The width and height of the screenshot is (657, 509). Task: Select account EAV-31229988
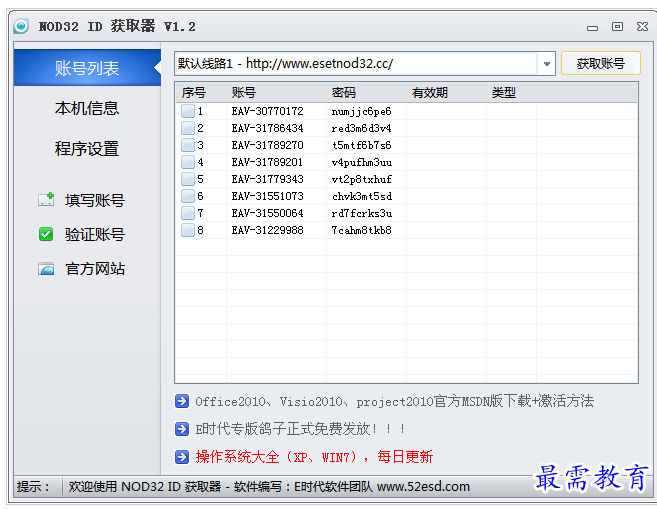click(x=267, y=230)
